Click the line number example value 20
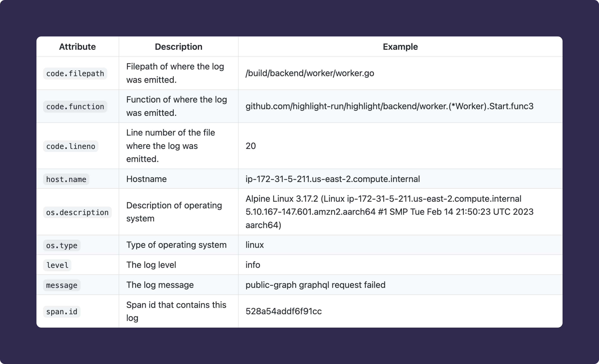 251,146
